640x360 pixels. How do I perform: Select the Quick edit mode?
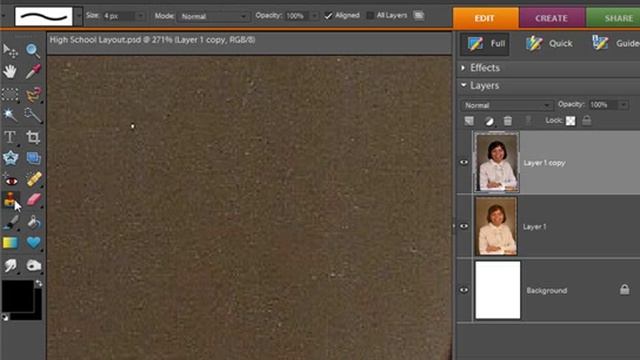pos(549,44)
